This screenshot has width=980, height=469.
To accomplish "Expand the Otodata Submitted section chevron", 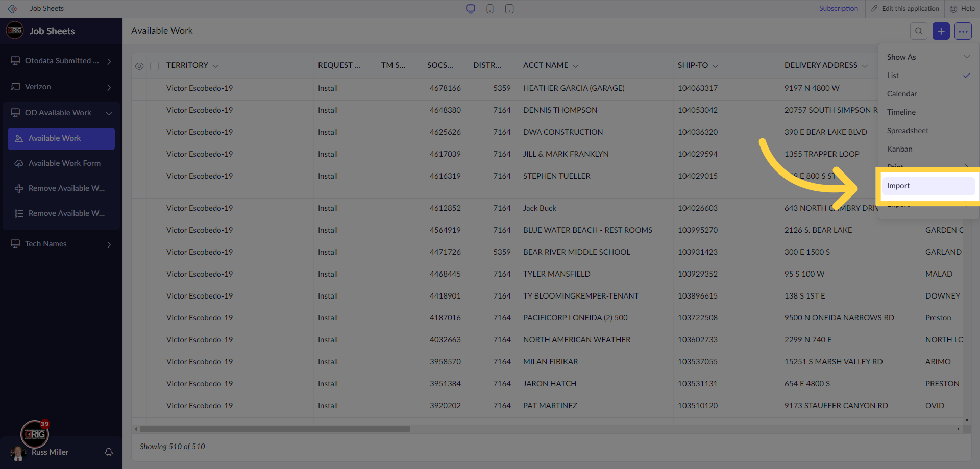I will pos(109,61).
